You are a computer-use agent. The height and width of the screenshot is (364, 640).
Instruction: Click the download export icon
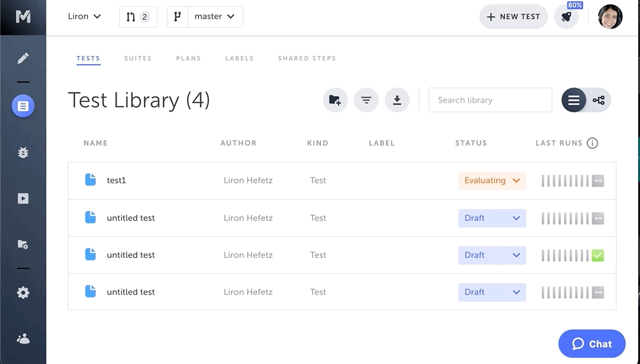coord(397,100)
